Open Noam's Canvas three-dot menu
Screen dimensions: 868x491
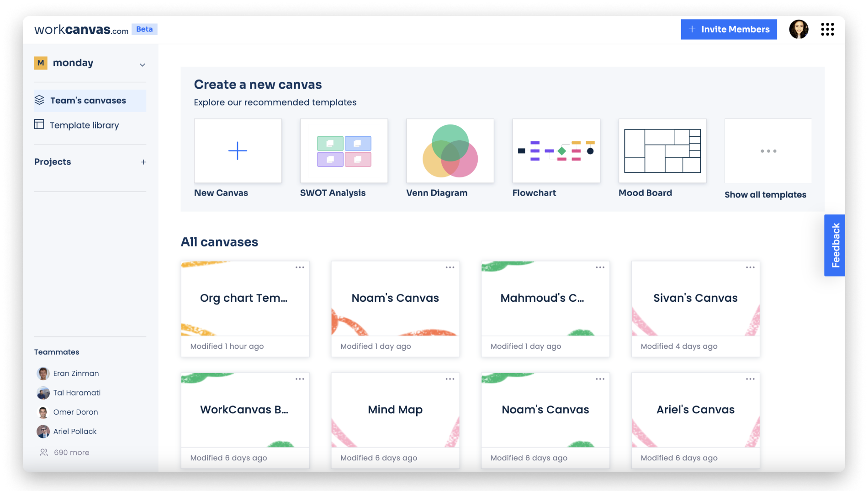pyautogui.click(x=450, y=267)
